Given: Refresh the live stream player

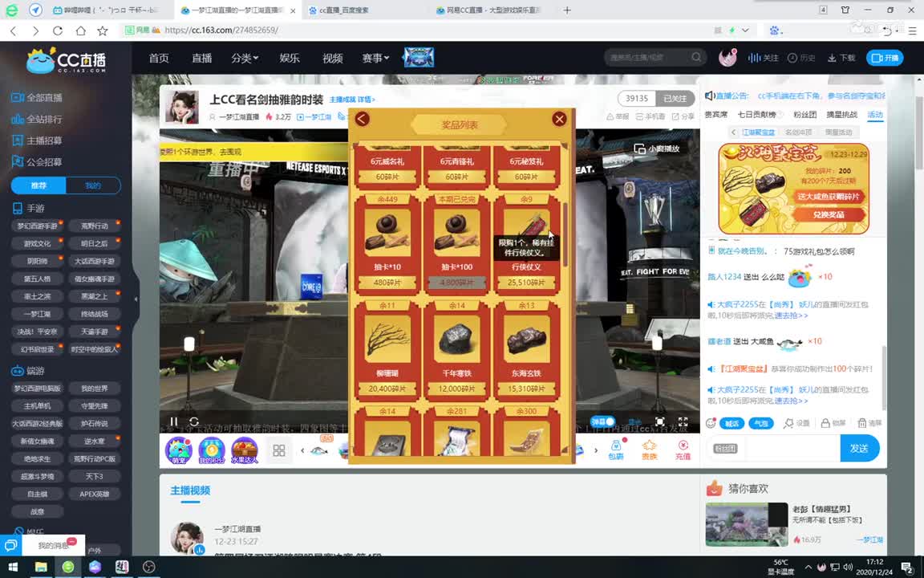Looking at the screenshot, I should click(194, 421).
